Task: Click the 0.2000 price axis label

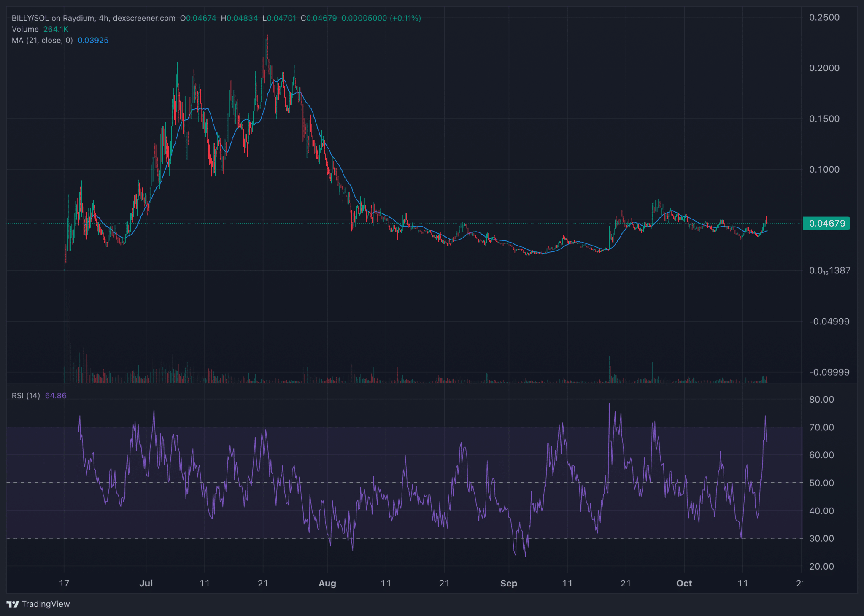Action: tap(824, 68)
